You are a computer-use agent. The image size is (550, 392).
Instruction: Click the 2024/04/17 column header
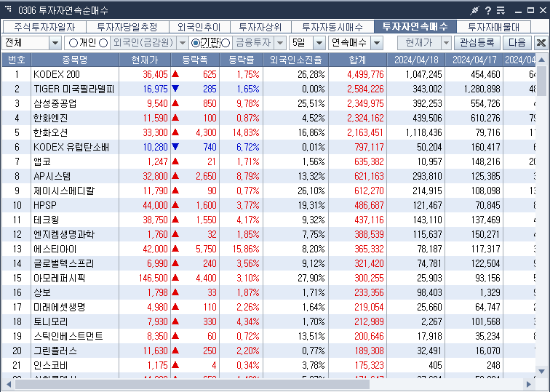coord(474,60)
